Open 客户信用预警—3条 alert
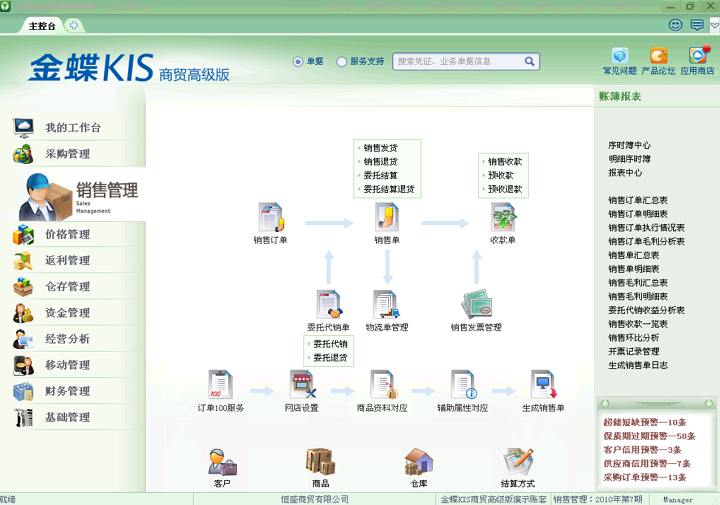 click(642, 450)
